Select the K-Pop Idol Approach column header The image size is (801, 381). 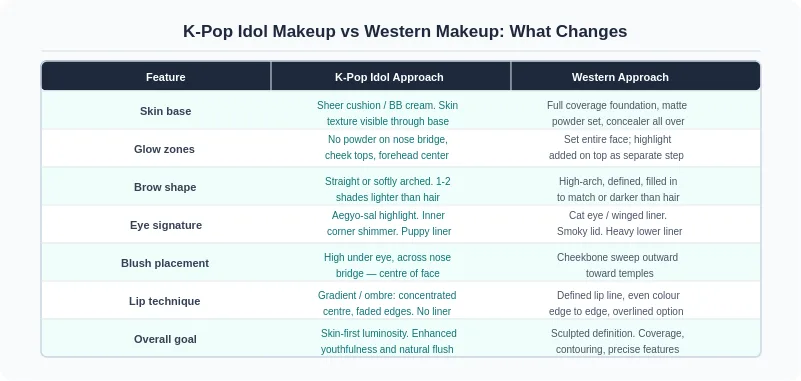coord(389,77)
